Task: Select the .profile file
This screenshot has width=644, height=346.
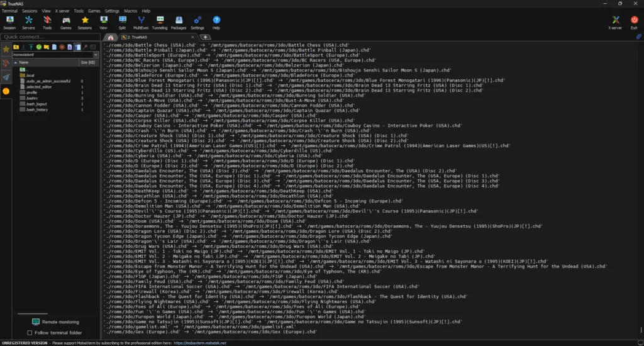Action: 28,93
